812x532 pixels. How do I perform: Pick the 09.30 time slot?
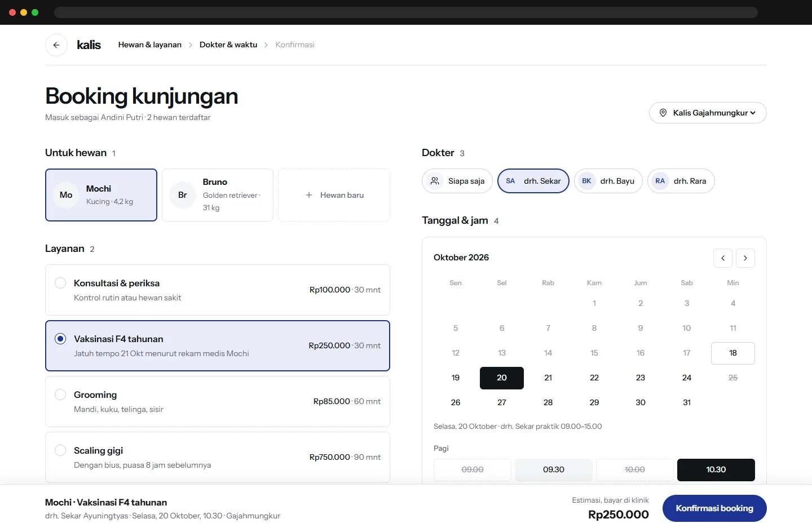[554, 470]
